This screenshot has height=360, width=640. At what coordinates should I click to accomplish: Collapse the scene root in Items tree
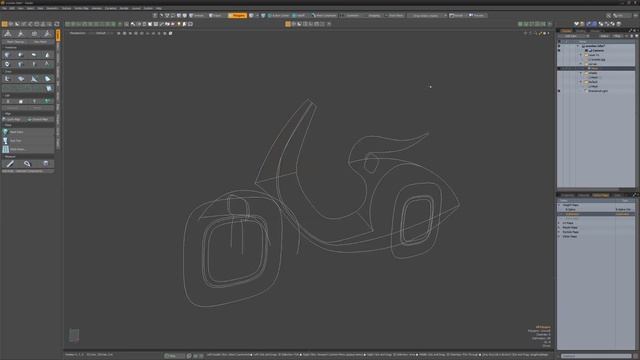[x=578, y=46]
